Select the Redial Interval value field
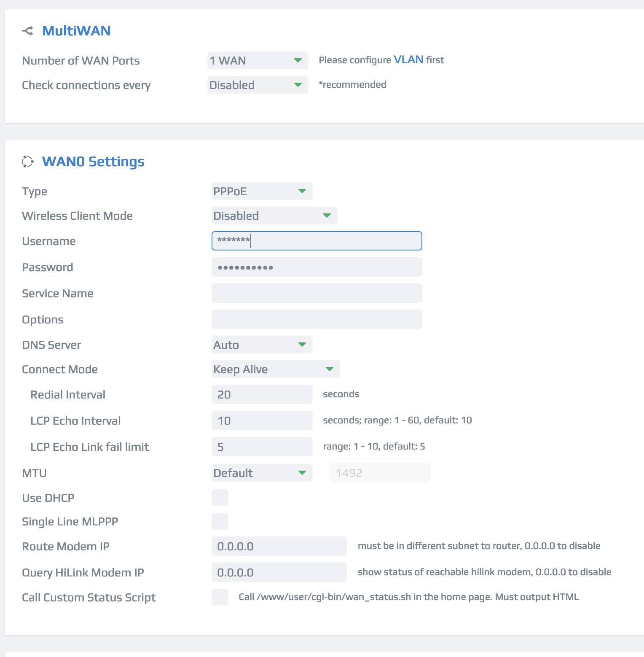644x657 pixels. [x=261, y=394]
